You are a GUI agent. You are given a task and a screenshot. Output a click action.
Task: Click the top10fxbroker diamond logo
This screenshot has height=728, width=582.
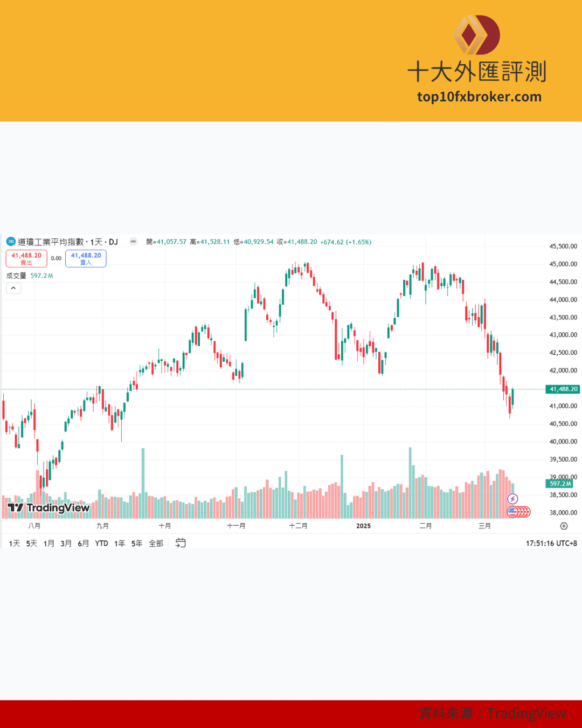point(476,35)
